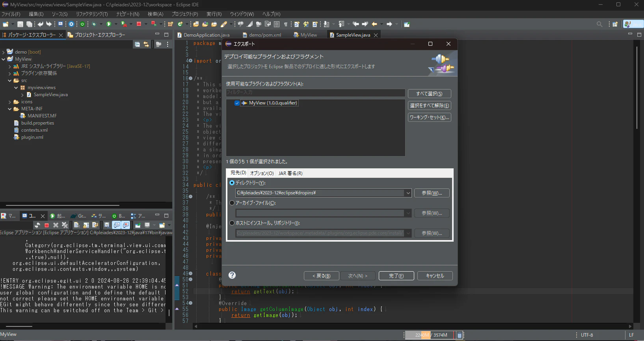The image size is (644, 341).
Task: Toggle the Scroll Lock icon in Console
Action: [x=86, y=225]
